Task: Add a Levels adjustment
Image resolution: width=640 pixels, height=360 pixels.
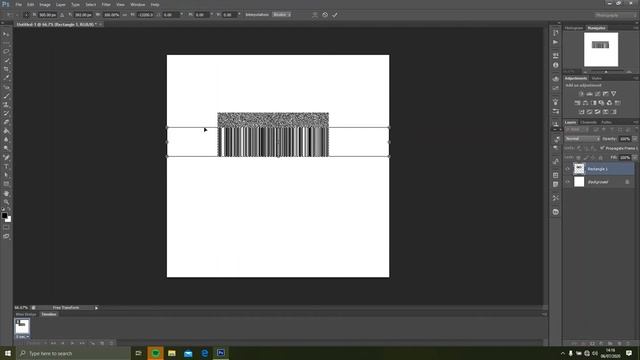Action: [x=589, y=94]
